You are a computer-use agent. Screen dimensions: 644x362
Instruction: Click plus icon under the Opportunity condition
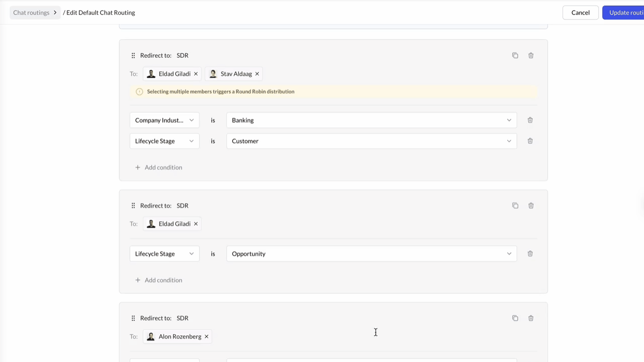137,280
